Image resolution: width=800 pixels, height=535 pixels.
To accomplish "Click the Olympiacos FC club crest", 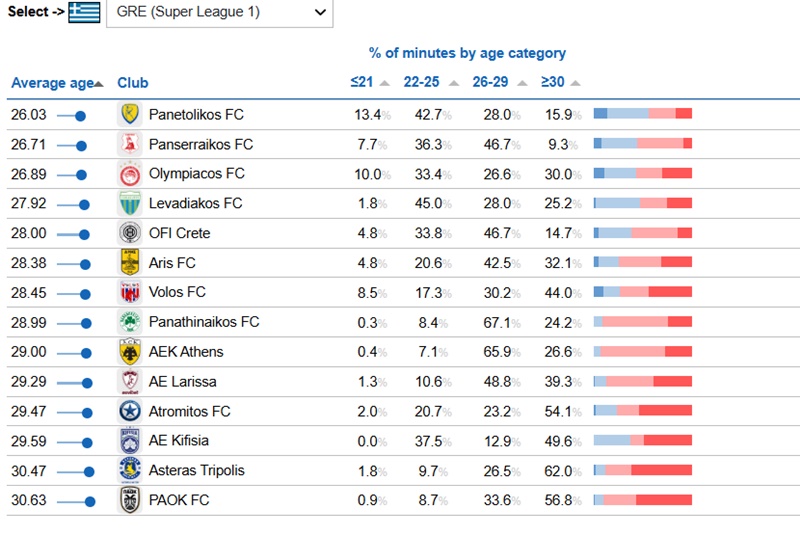I will click(129, 174).
